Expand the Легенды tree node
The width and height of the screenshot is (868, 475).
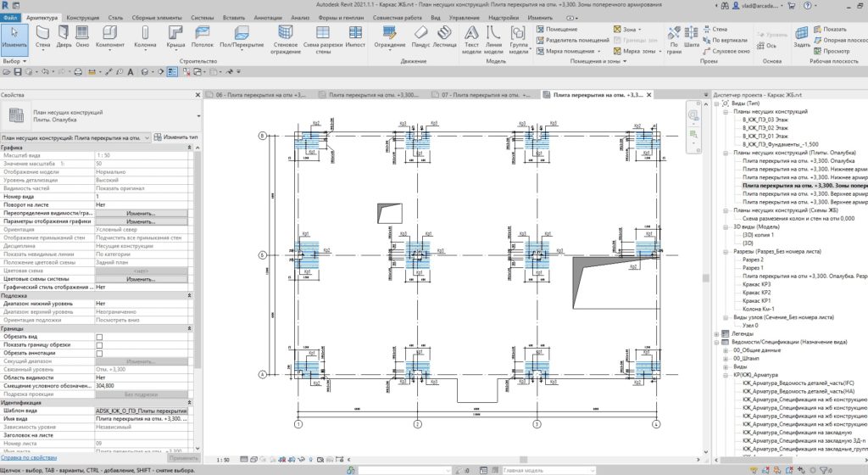716,334
